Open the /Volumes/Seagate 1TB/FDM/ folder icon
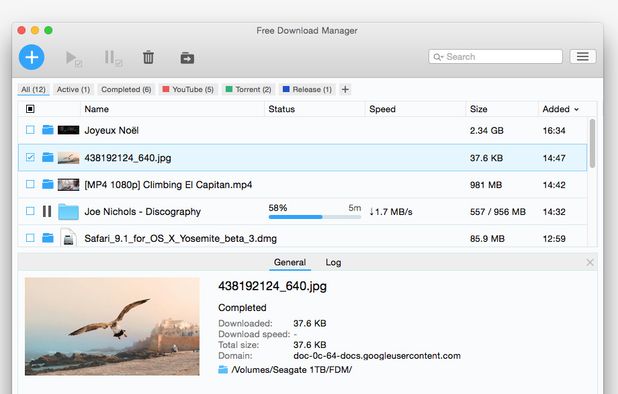The image size is (618, 394). click(x=223, y=370)
